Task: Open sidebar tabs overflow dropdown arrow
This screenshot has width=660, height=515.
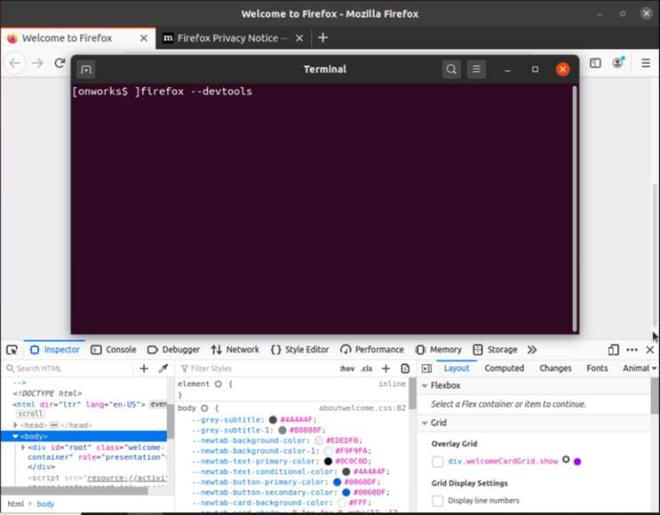Action: point(654,368)
